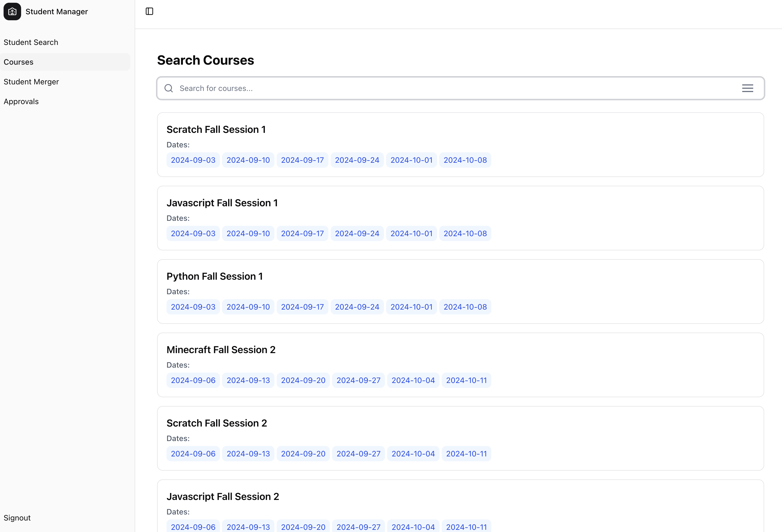Select date 2024-09-20 for Javascript Fall Session 2

coord(303,527)
